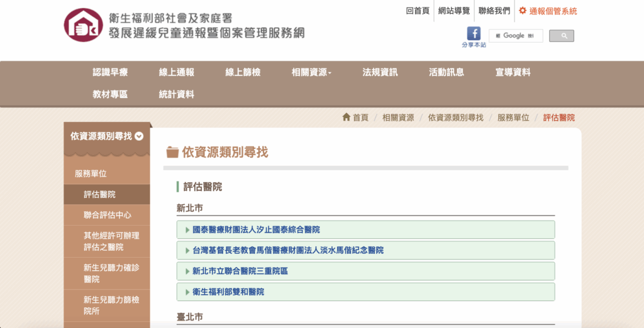
Task: Collapse the 依資源類別尋找 sidebar header
Action: (107, 136)
